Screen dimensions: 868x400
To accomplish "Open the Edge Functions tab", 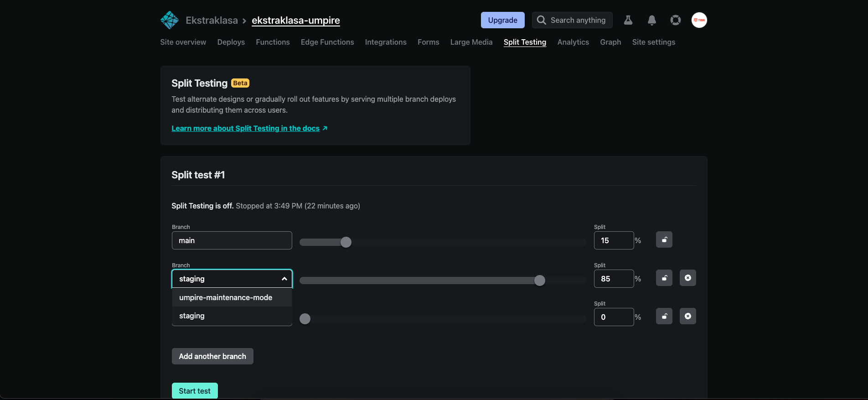I will coord(327,42).
